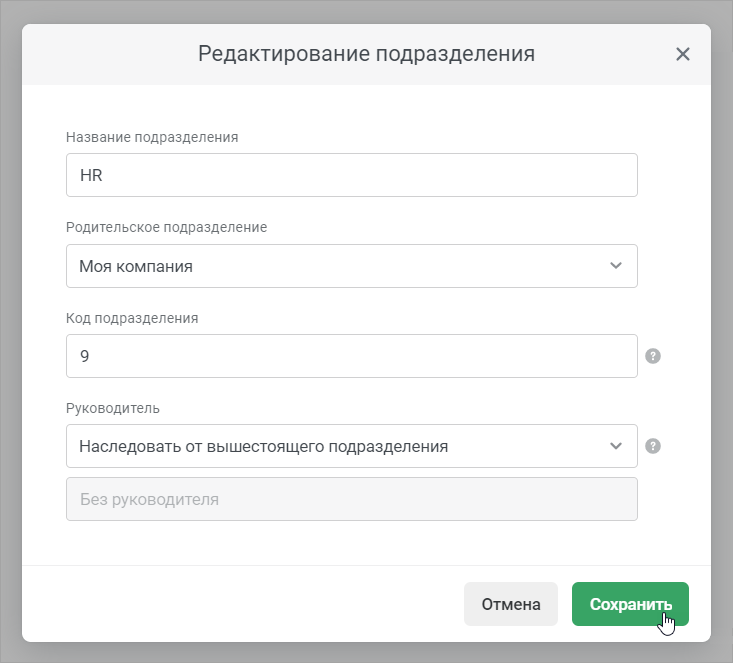Close the Редактирование подразделения dialog with X
This screenshot has width=733, height=663.
[x=683, y=54]
